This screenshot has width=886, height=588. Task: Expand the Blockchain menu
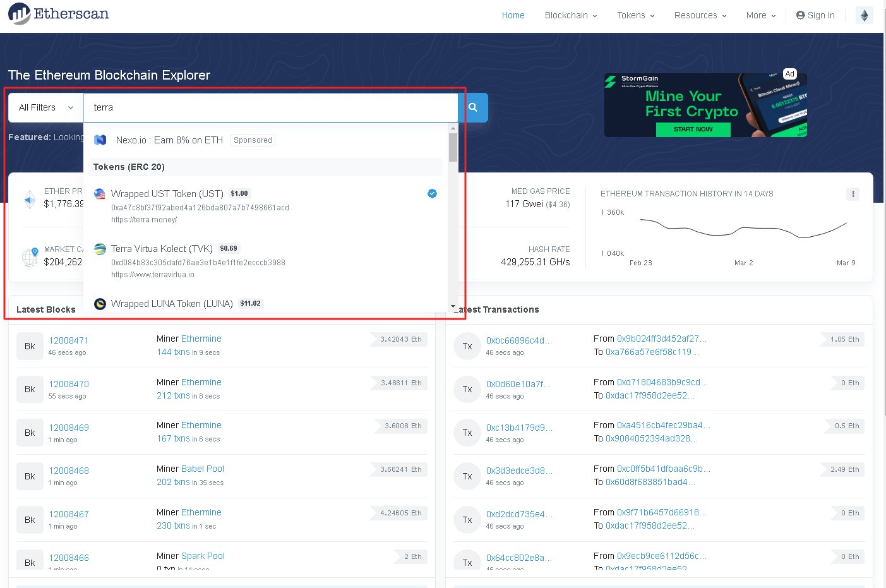[571, 15]
